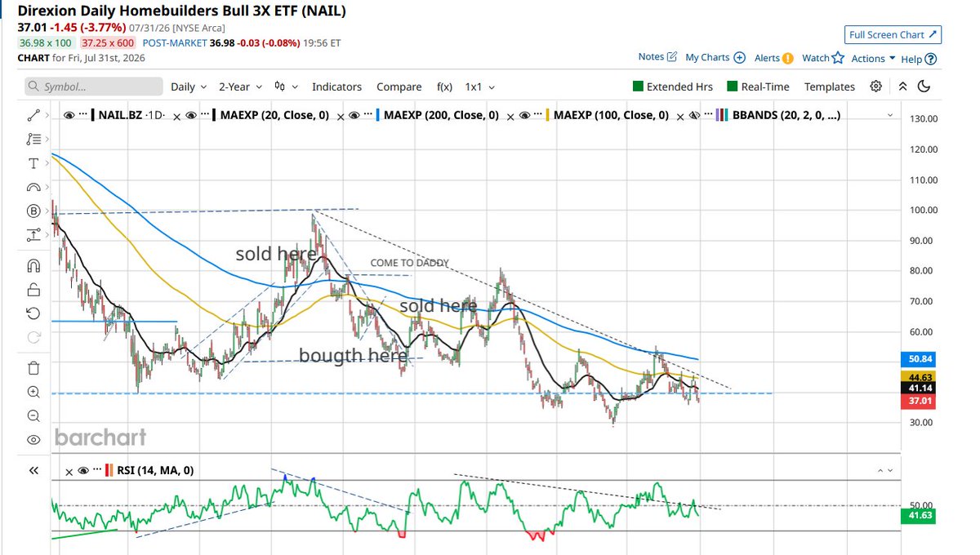Select the trend line drawing tool

pyautogui.click(x=33, y=116)
